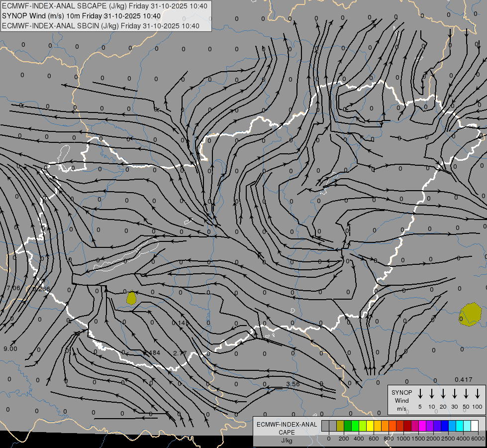Pick the dark red CAPE legend swatch
The width and height of the screenshot is (487, 448).
(x=407, y=426)
